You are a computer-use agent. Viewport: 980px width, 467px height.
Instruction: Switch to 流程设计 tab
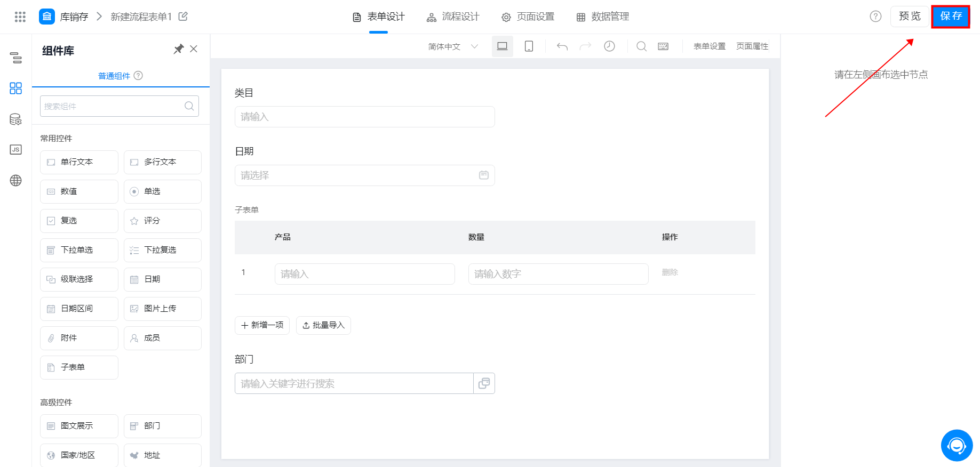[x=453, y=17]
